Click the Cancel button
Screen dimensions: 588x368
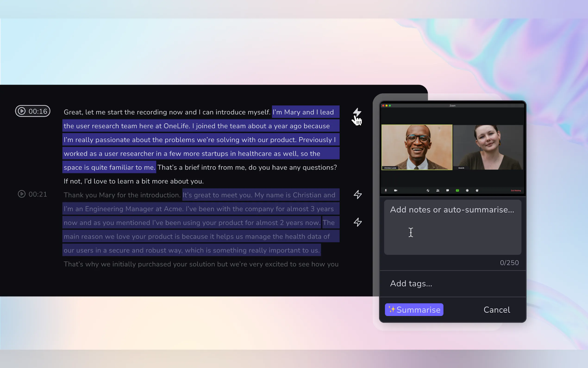[x=497, y=310]
